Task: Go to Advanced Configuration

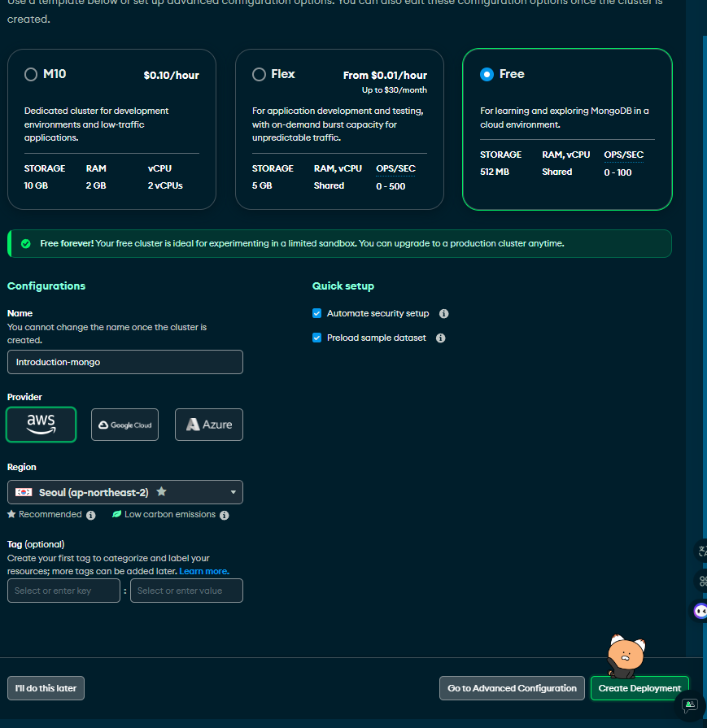Action: pyautogui.click(x=512, y=688)
